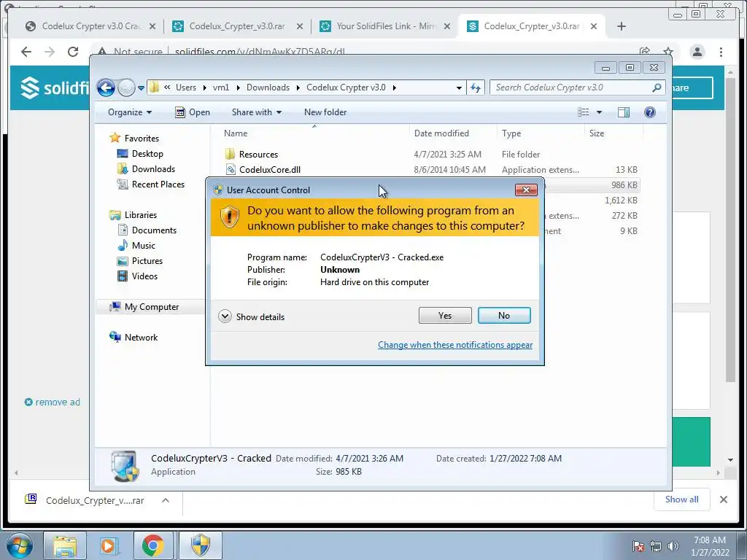This screenshot has height=560, width=747.
Task: Click Action Center flag in system tray
Action: click(x=638, y=546)
